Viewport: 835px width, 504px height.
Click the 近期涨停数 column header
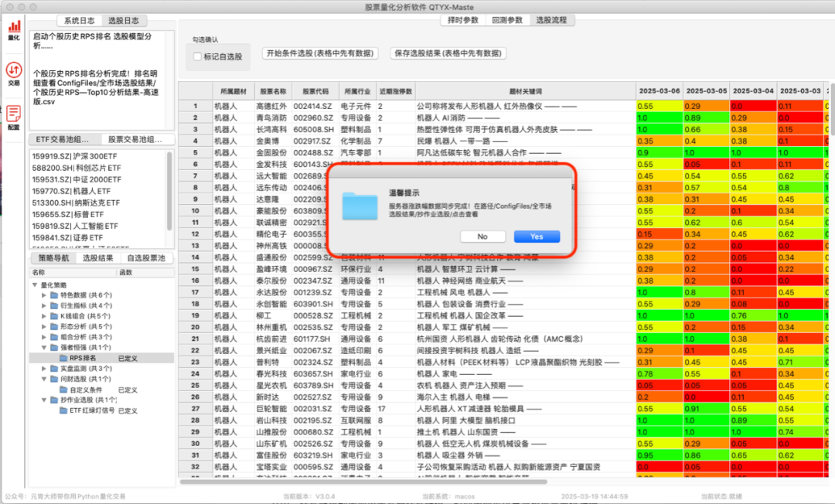pos(396,91)
